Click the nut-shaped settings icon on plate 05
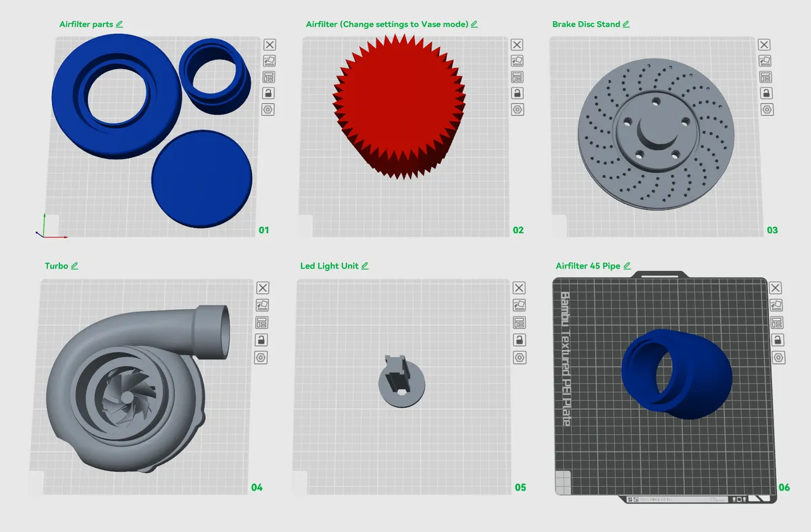This screenshot has width=811, height=532. (519, 357)
